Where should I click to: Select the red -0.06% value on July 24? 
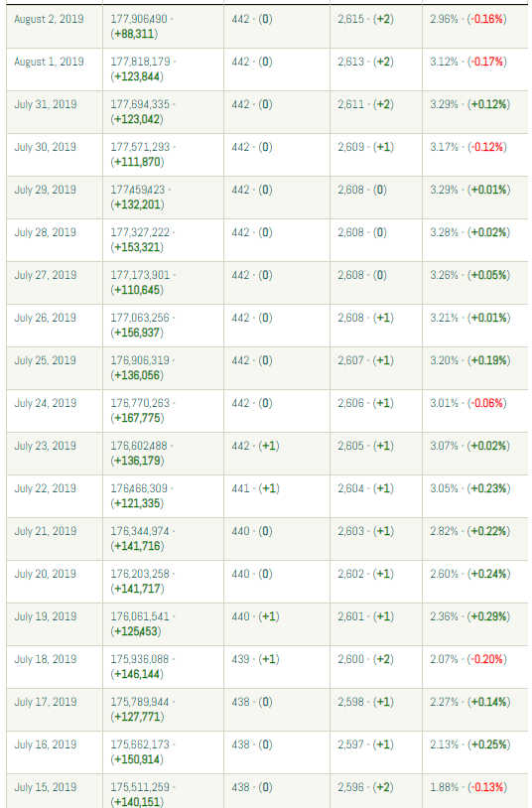487,403
